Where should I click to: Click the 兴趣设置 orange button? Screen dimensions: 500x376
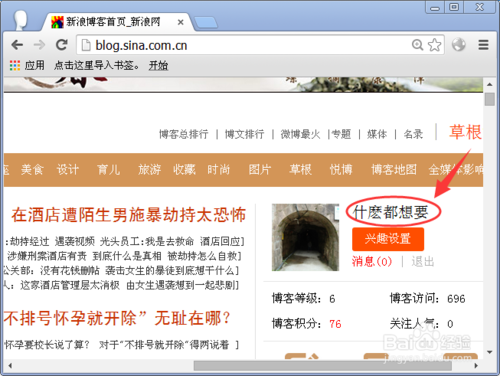[388, 239]
